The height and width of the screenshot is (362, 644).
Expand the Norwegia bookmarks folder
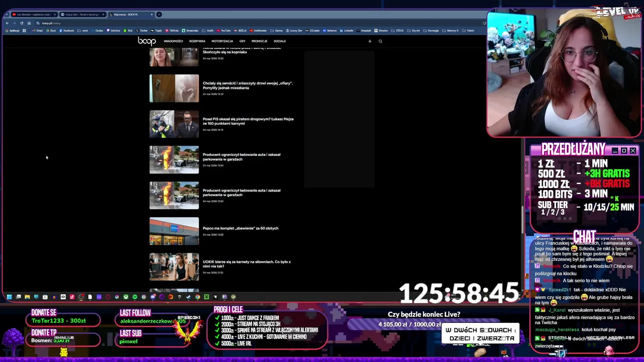(x=431, y=31)
